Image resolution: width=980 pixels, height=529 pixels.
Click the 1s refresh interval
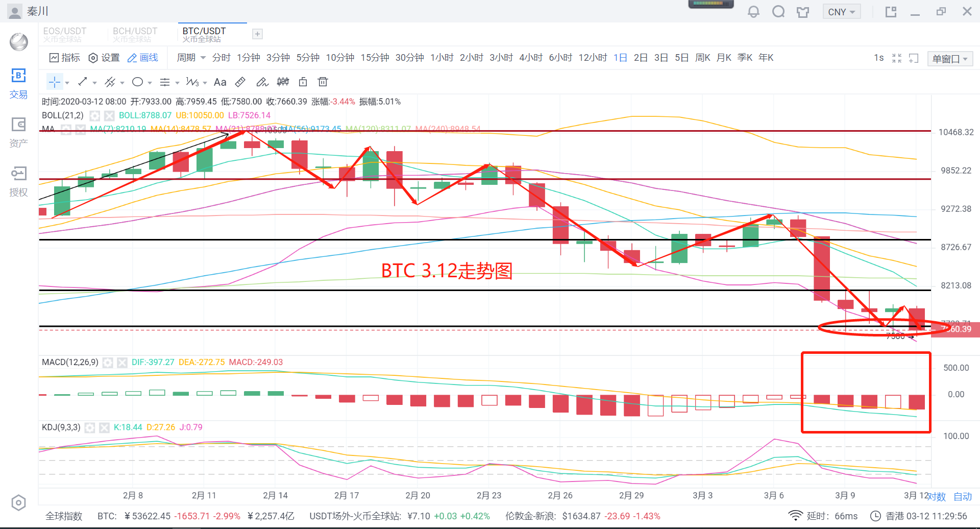click(878, 58)
